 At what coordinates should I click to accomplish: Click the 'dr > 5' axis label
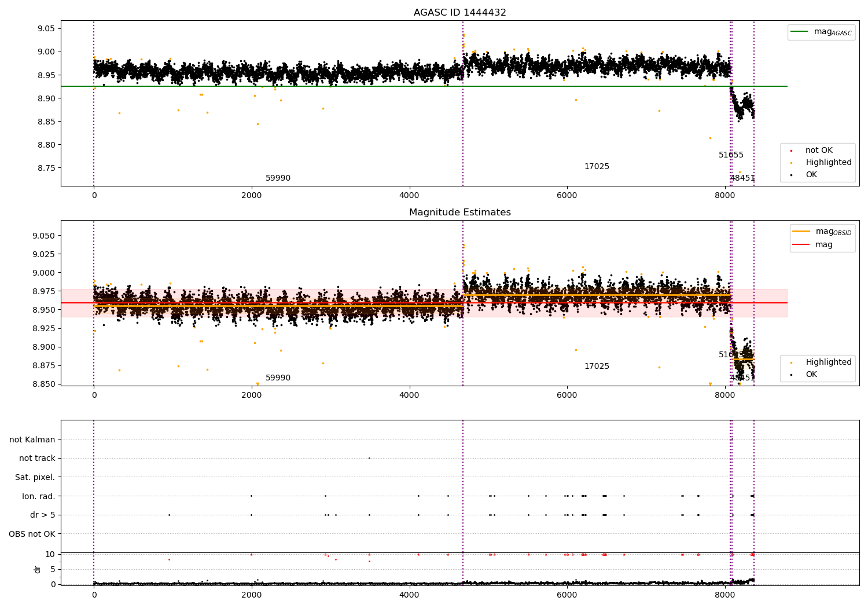pos(43,515)
